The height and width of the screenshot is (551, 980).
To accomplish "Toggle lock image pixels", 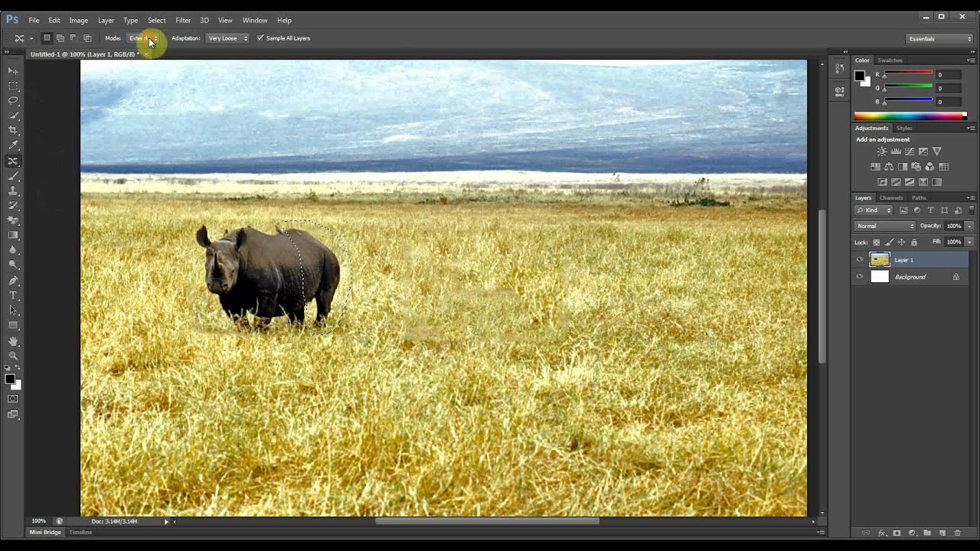I will tap(889, 243).
